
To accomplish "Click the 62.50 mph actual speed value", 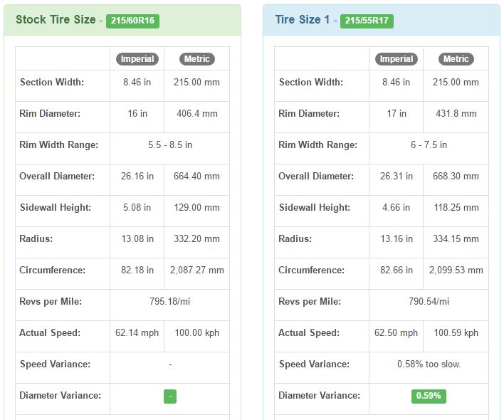I will pyautogui.click(x=396, y=333).
